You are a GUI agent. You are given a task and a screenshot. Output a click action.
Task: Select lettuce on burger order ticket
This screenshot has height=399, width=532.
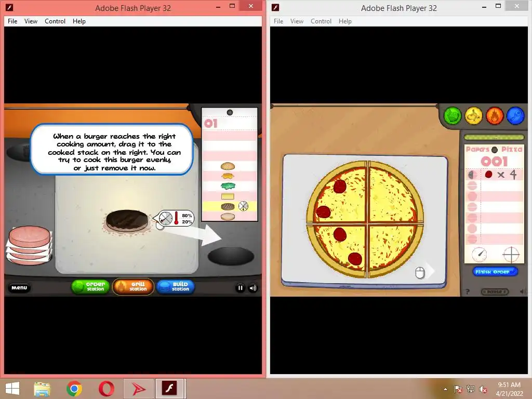pyautogui.click(x=228, y=186)
